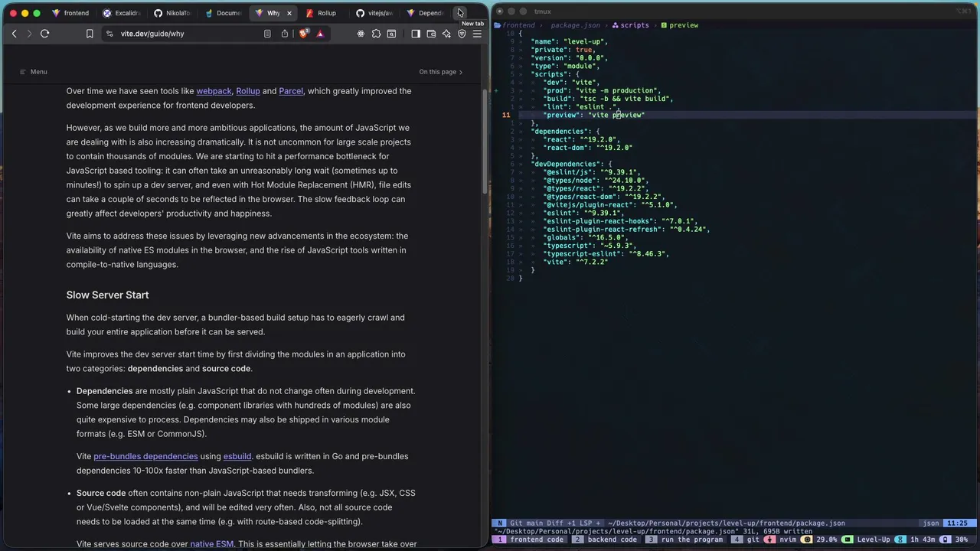980x551 pixels.
Task: Click the Level-Up session icon in tmux
Action: [x=848, y=540]
